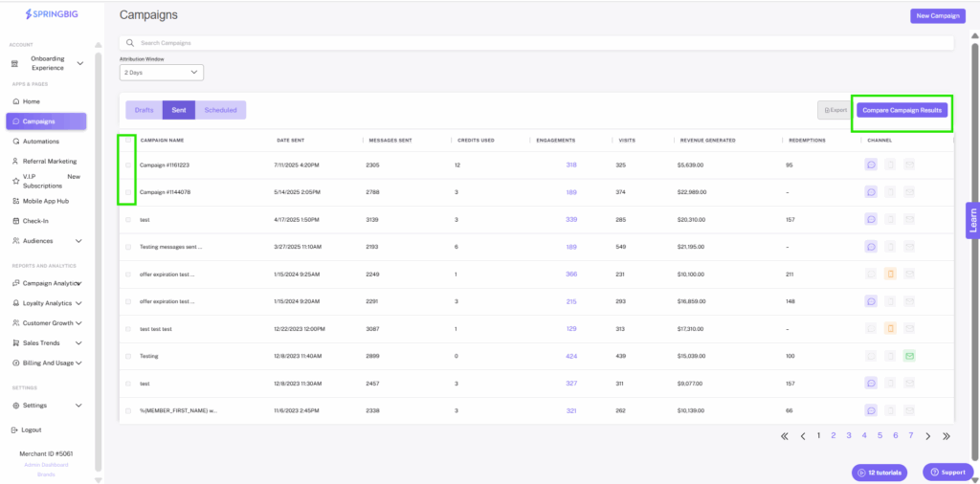Click push notification icon on offer expiration 9:25AM row
Viewport: 980px width, 484px height.
890,275
